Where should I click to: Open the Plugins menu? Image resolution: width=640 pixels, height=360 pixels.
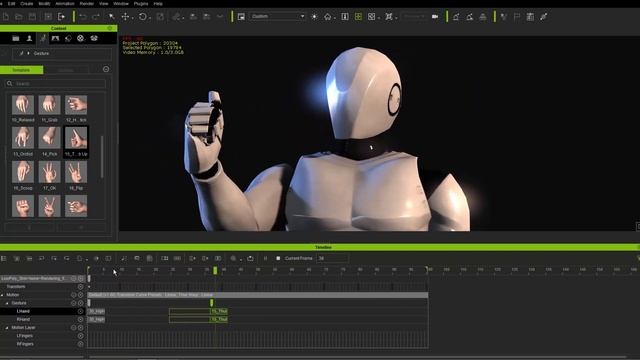click(x=141, y=4)
